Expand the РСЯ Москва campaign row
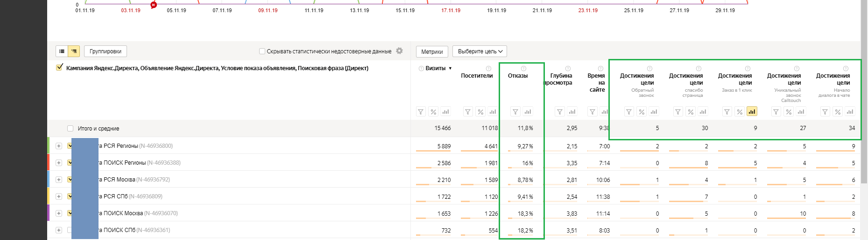The height and width of the screenshot is (240, 868). click(59, 179)
